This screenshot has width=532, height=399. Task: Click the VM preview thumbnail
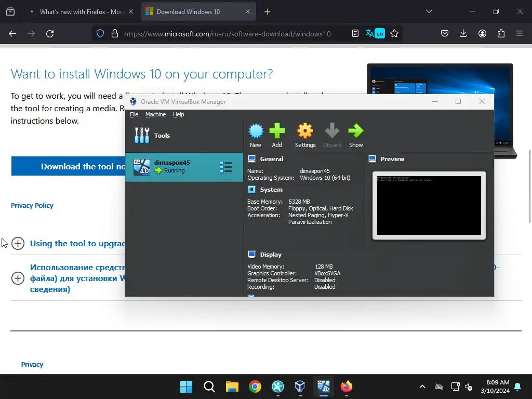point(429,205)
